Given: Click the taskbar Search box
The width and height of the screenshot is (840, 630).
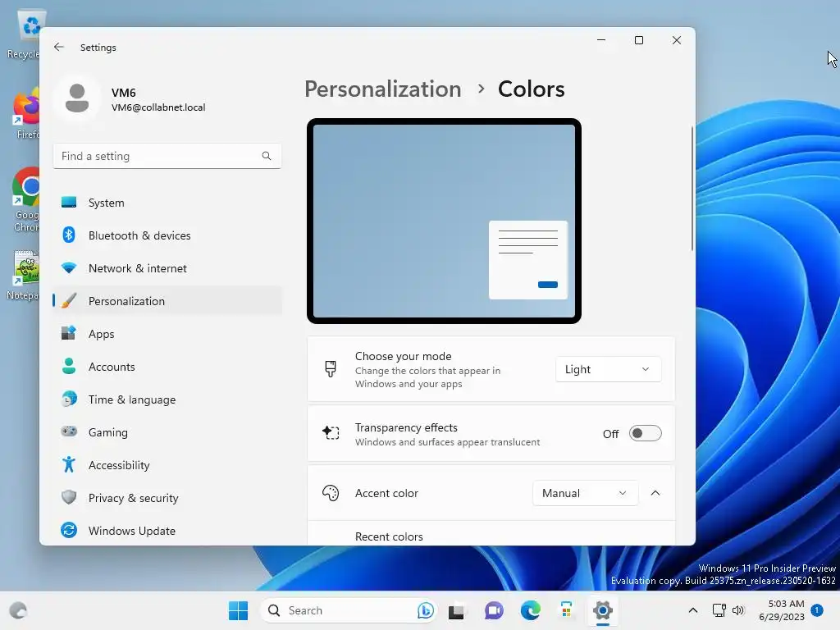Looking at the screenshot, I should point(348,610).
